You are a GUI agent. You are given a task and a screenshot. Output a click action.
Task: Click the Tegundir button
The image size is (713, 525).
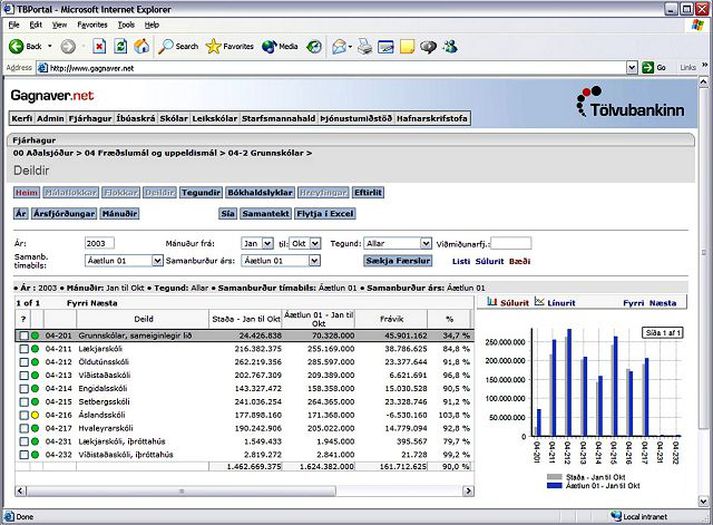[201, 193]
